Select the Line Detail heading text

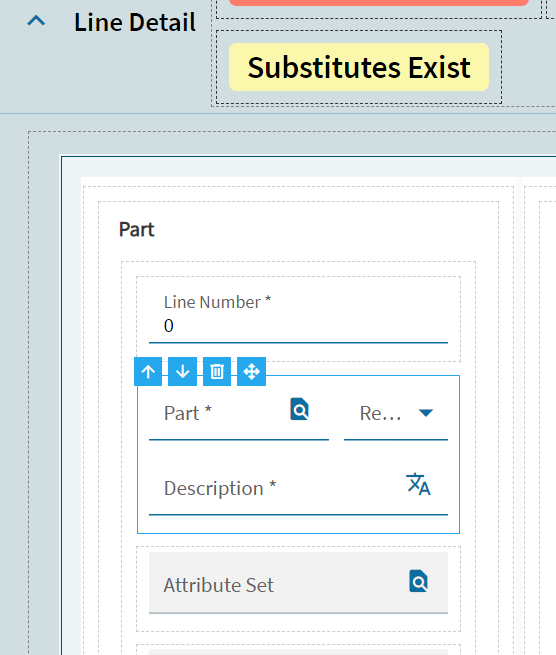pyautogui.click(x=135, y=22)
